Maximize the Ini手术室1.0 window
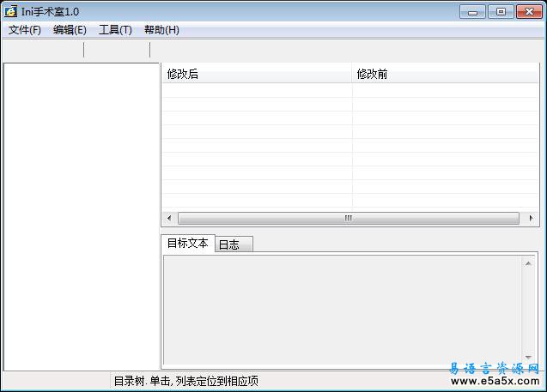Viewport: 547px width, 392px height. [x=501, y=12]
